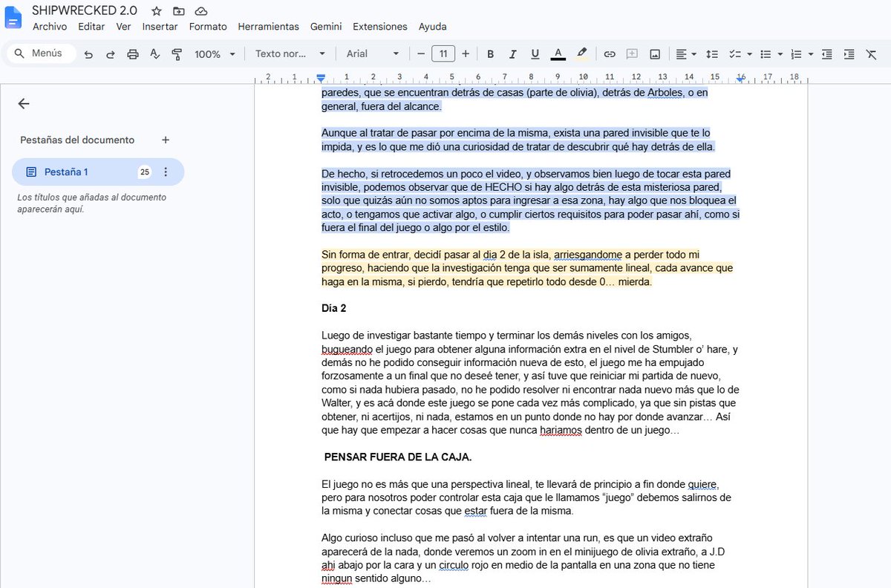
Task: Add a new document tab
Action: click(166, 140)
